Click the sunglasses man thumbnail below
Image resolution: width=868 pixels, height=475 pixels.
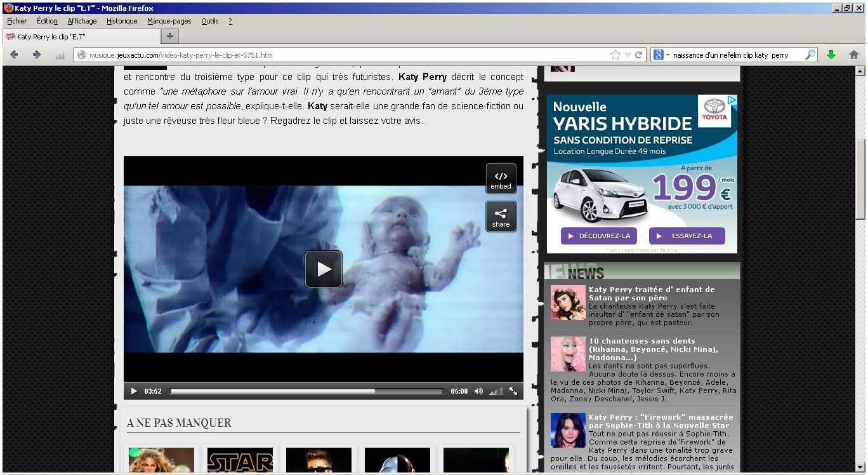coord(319,460)
